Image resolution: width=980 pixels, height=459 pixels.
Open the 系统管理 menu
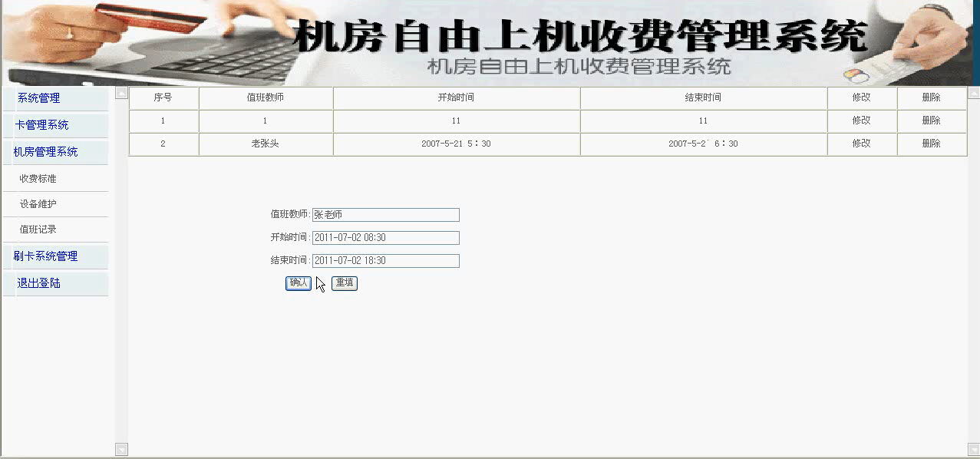click(x=38, y=98)
